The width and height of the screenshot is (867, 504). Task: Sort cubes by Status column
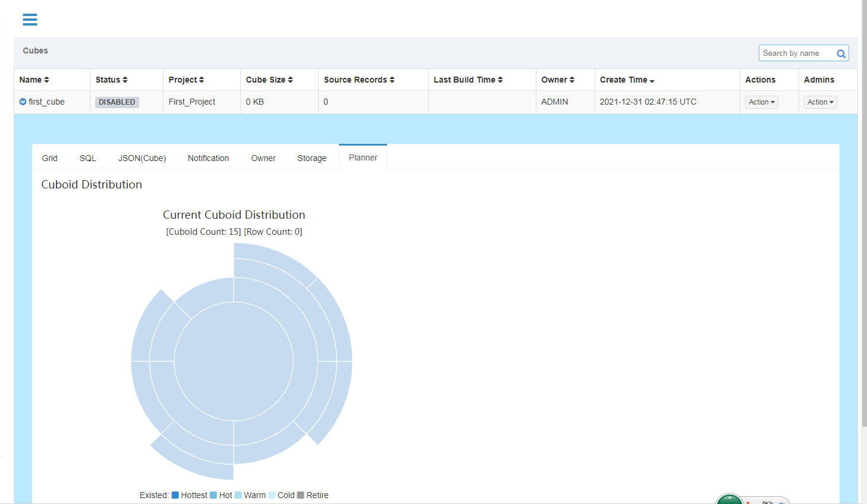pos(111,80)
